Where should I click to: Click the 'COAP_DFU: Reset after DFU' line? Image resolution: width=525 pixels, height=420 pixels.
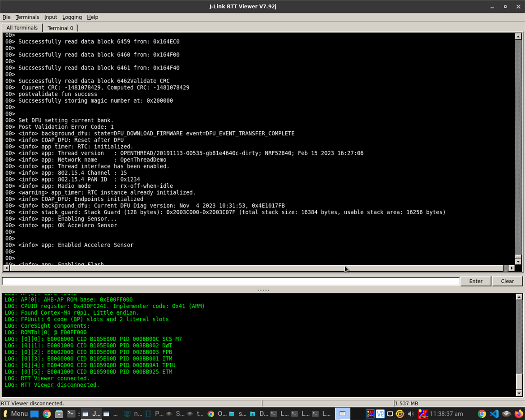pos(71,140)
